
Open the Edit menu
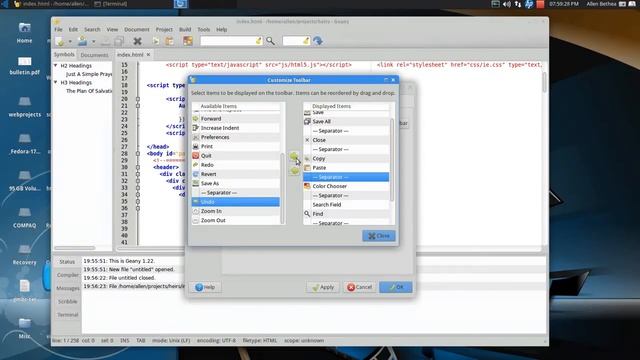point(73,29)
